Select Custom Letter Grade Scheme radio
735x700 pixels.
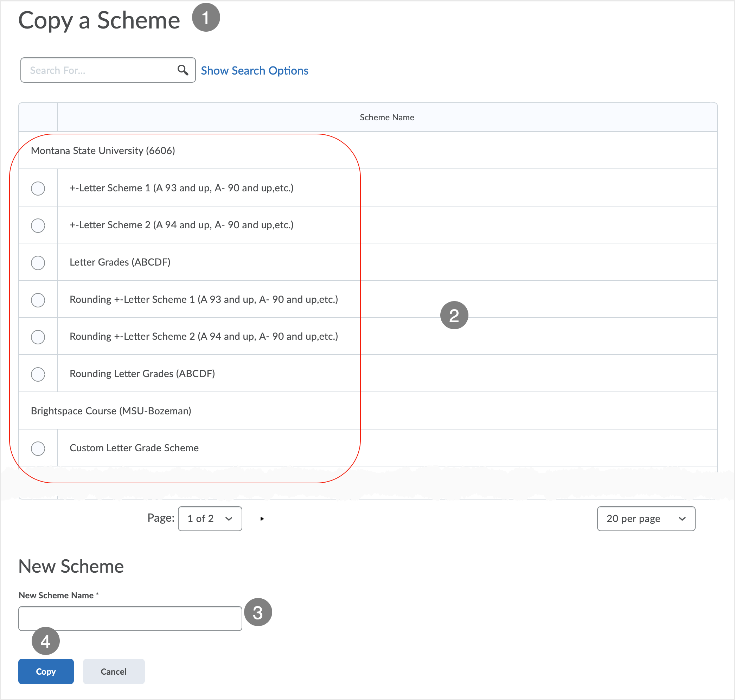click(38, 448)
